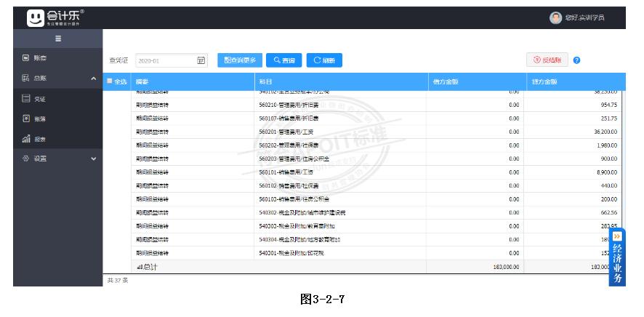Click the 954.75 credit amount

[608, 105]
